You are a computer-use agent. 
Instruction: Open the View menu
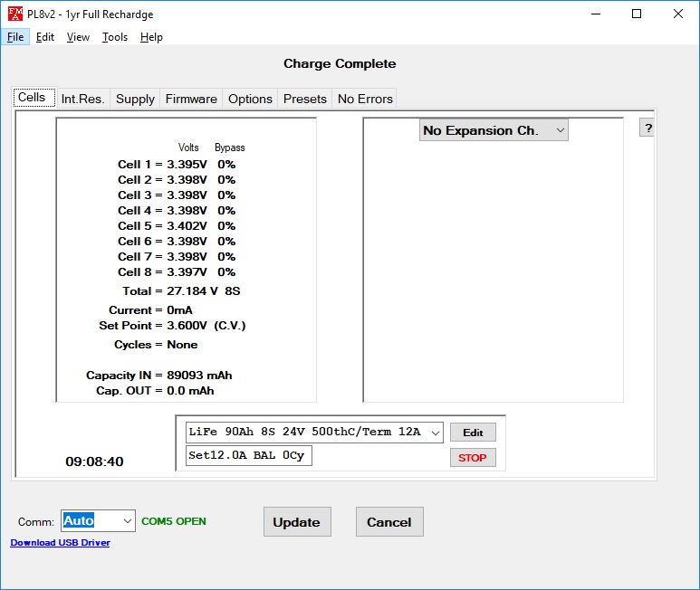pyautogui.click(x=78, y=37)
